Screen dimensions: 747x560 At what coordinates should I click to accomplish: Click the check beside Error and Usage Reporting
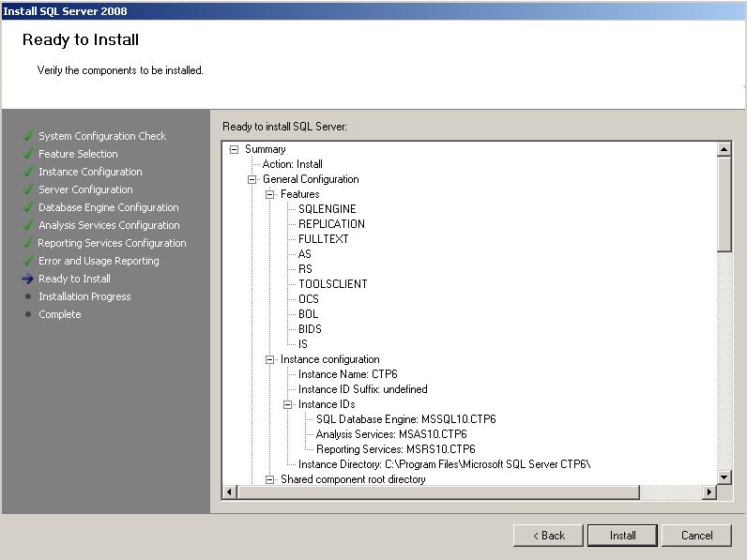28,261
